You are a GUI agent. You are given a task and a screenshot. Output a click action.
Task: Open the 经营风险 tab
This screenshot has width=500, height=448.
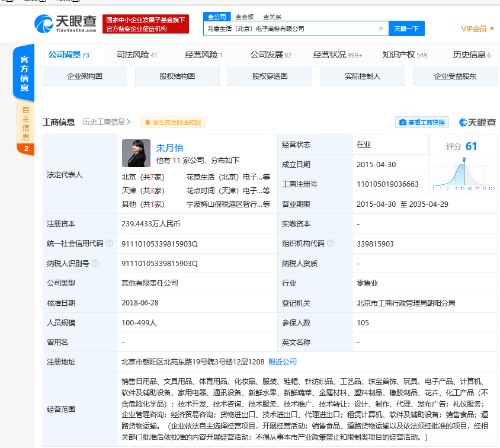(x=204, y=55)
